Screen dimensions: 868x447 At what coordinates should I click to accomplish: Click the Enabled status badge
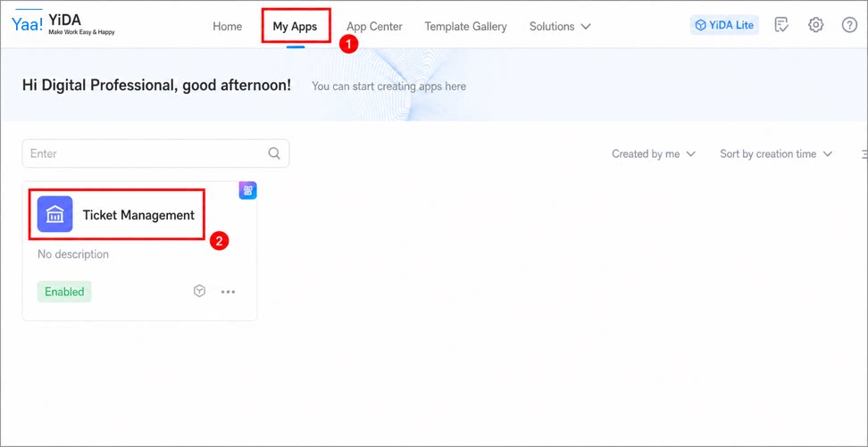point(64,292)
